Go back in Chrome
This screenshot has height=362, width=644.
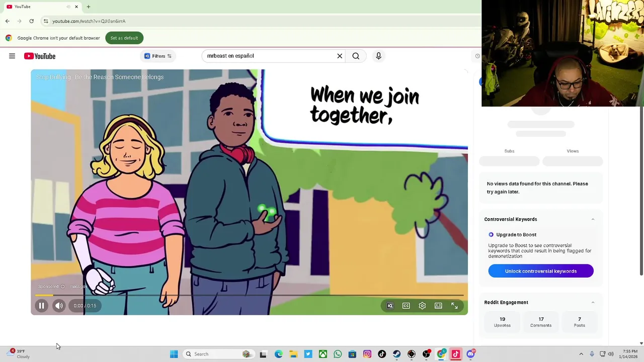(x=7, y=21)
